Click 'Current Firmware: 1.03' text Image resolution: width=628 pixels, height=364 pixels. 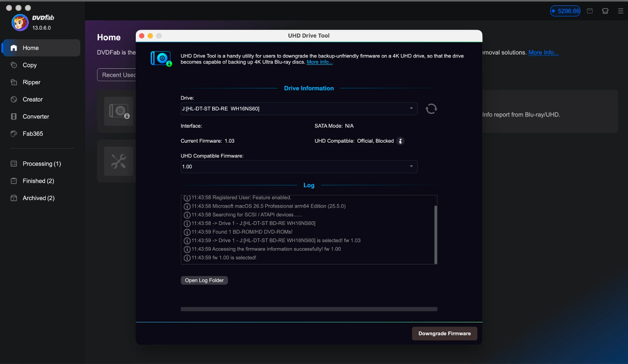(x=208, y=141)
